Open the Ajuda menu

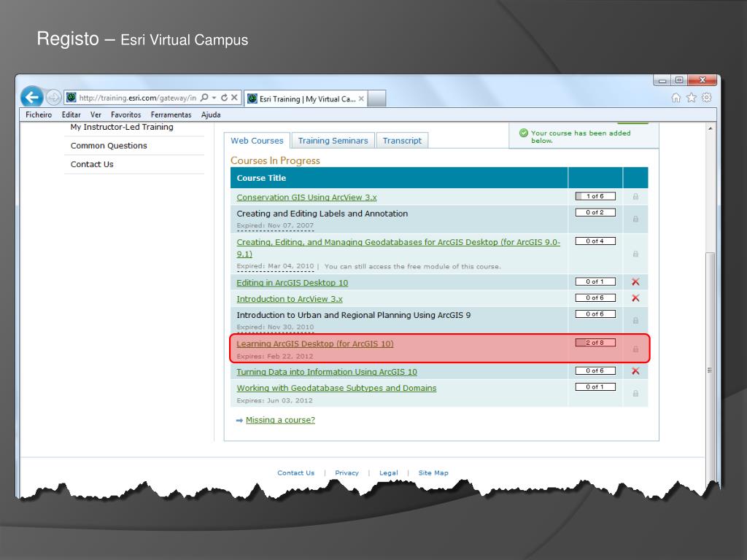tap(211, 114)
